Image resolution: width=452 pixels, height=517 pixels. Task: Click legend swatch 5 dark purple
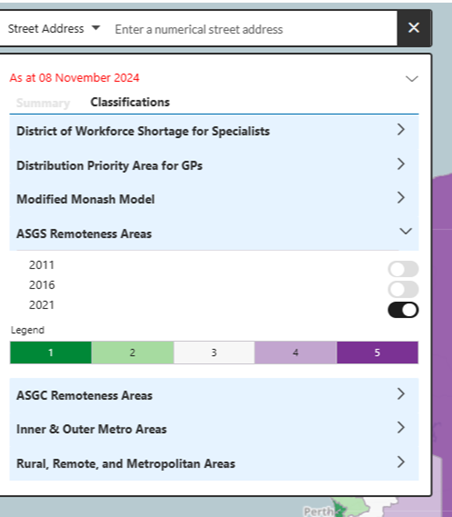[x=377, y=352]
